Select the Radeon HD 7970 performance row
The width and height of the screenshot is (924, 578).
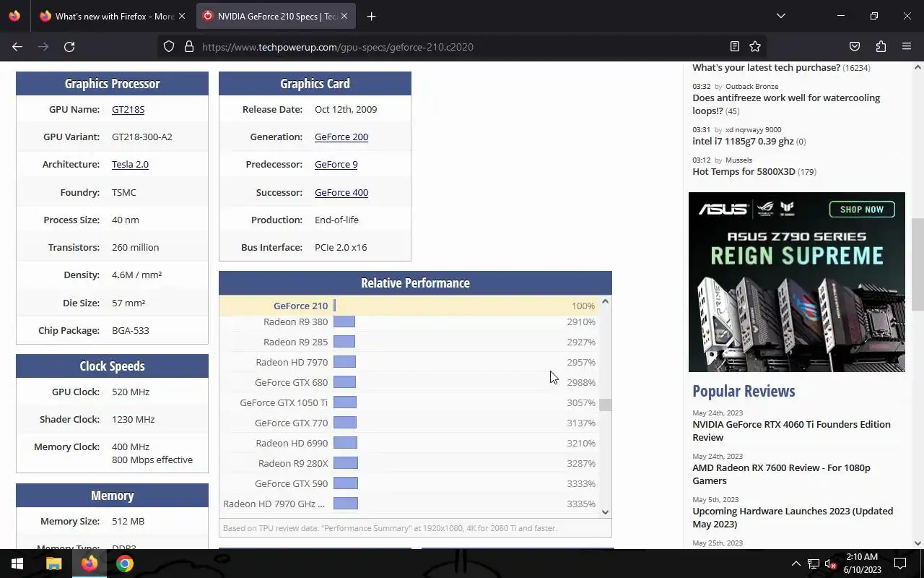[409, 362]
